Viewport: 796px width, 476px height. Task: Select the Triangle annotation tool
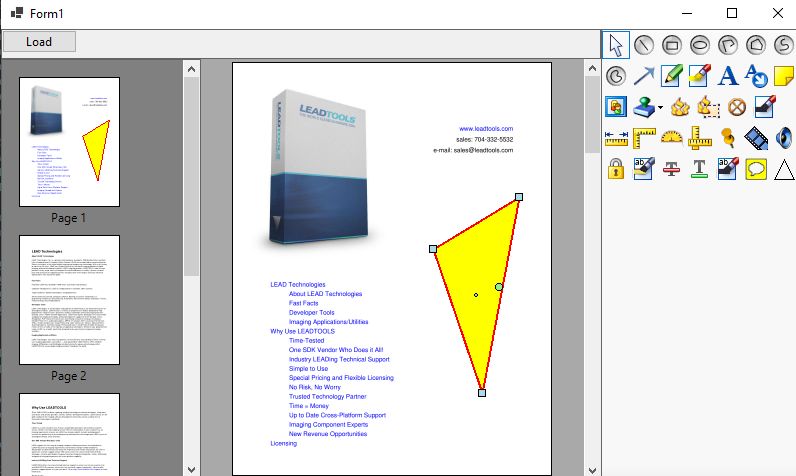783,169
